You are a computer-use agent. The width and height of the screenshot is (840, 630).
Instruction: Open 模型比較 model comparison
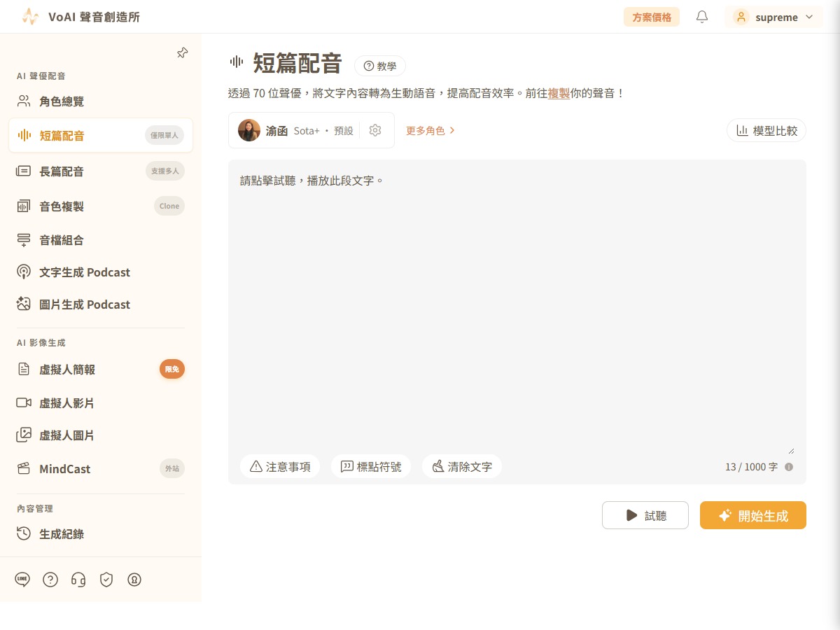click(766, 130)
